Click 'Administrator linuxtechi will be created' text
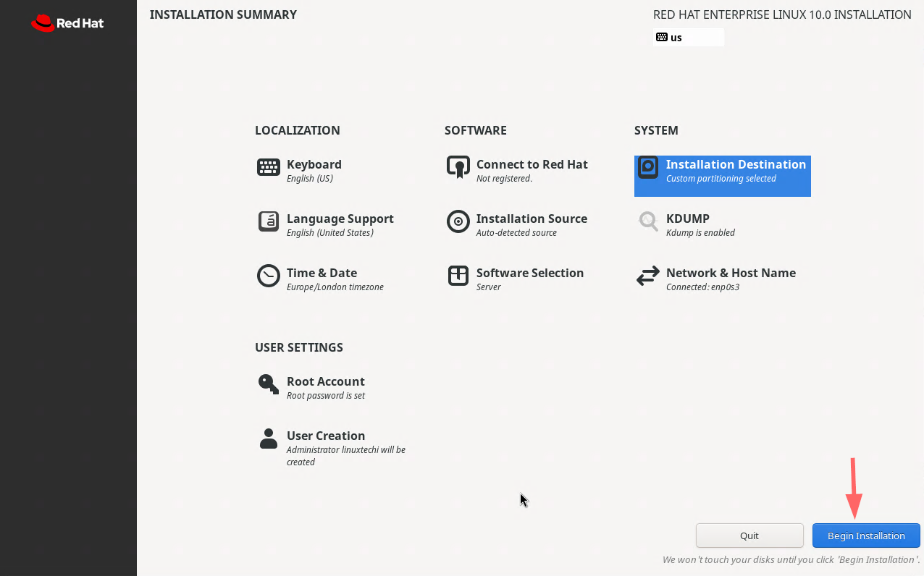 (x=346, y=456)
